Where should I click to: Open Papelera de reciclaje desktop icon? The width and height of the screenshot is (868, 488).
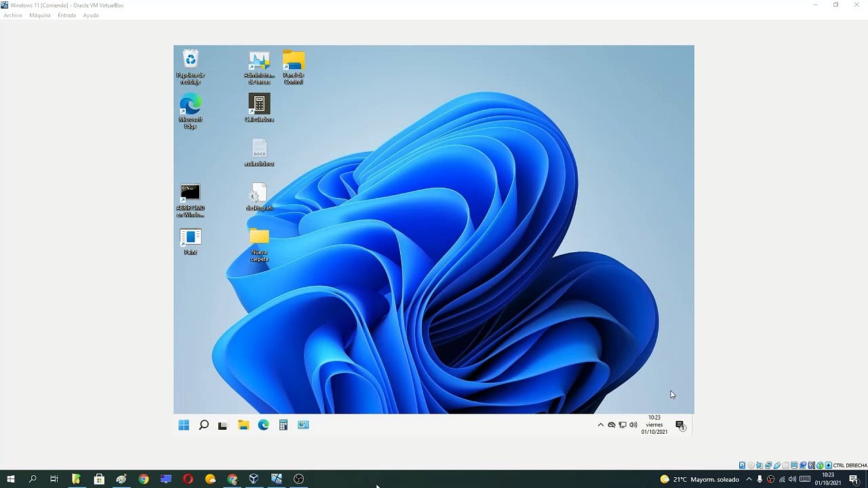pos(191,67)
